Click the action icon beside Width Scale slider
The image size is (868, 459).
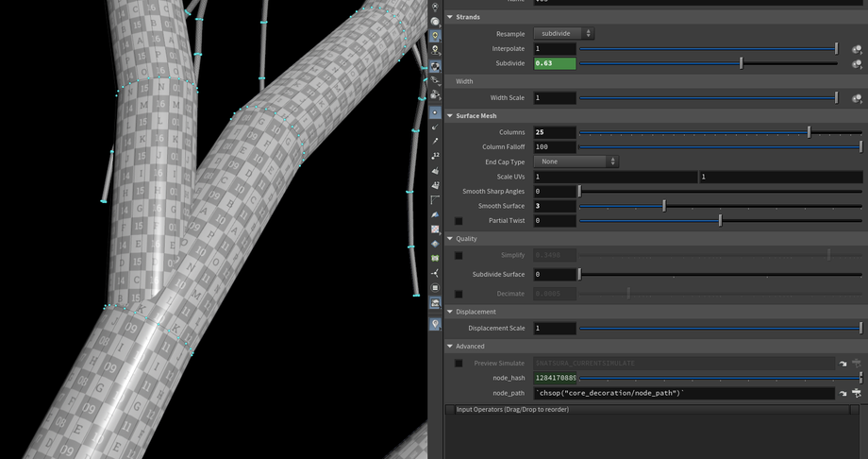tap(856, 98)
